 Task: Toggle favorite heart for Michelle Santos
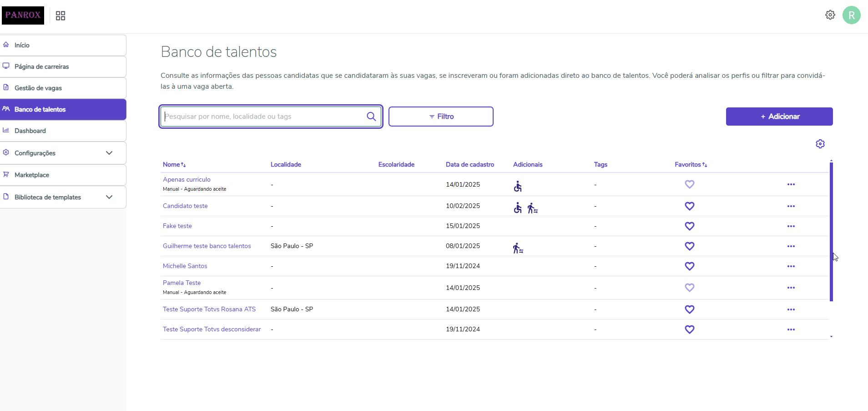coord(690,266)
